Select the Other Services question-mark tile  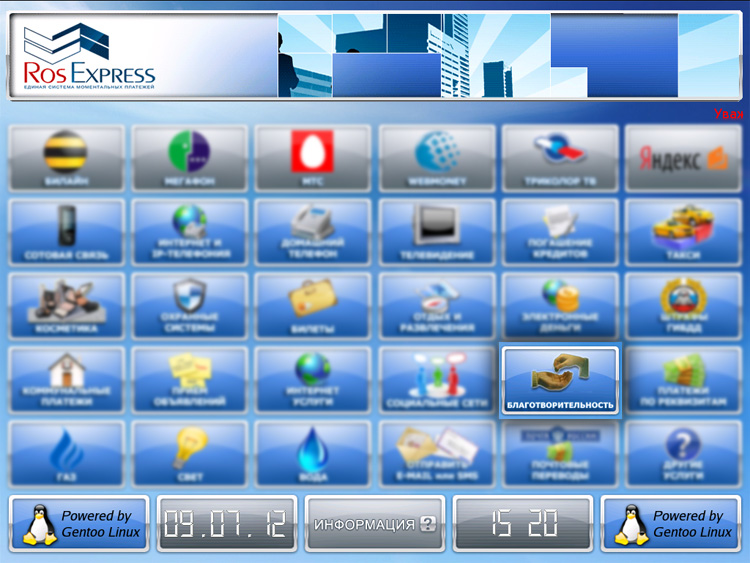tap(684, 453)
